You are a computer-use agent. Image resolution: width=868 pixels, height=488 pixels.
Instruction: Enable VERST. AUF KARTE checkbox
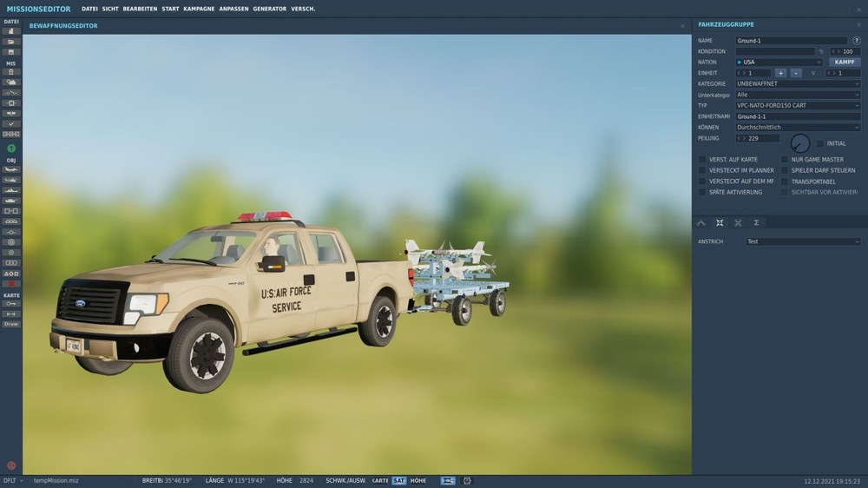(x=702, y=160)
